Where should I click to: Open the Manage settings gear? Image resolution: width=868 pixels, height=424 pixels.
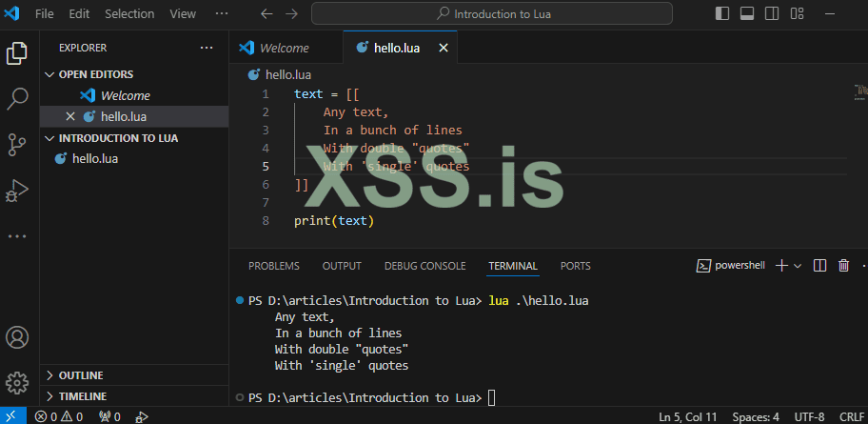point(17,383)
